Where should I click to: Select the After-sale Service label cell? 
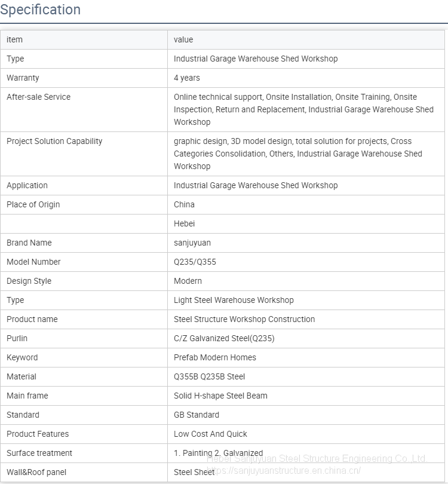point(38,97)
